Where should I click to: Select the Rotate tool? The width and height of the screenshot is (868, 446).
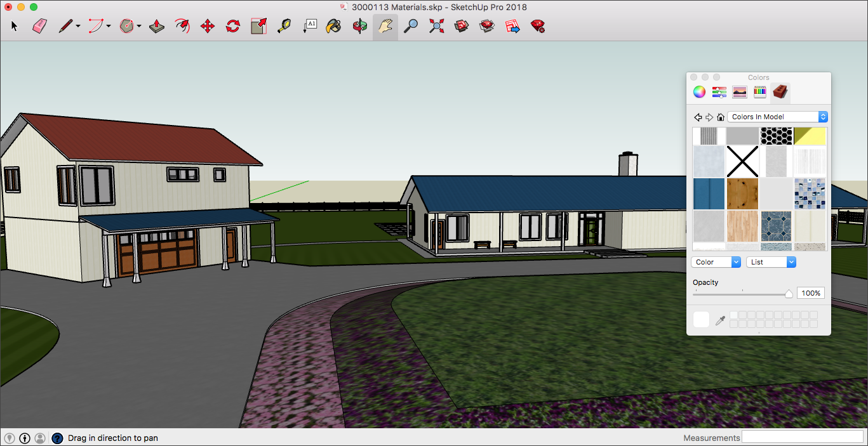pyautogui.click(x=233, y=26)
